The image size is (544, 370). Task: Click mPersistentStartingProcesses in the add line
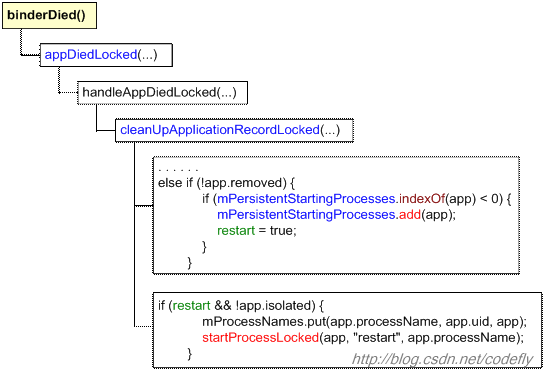(x=306, y=215)
